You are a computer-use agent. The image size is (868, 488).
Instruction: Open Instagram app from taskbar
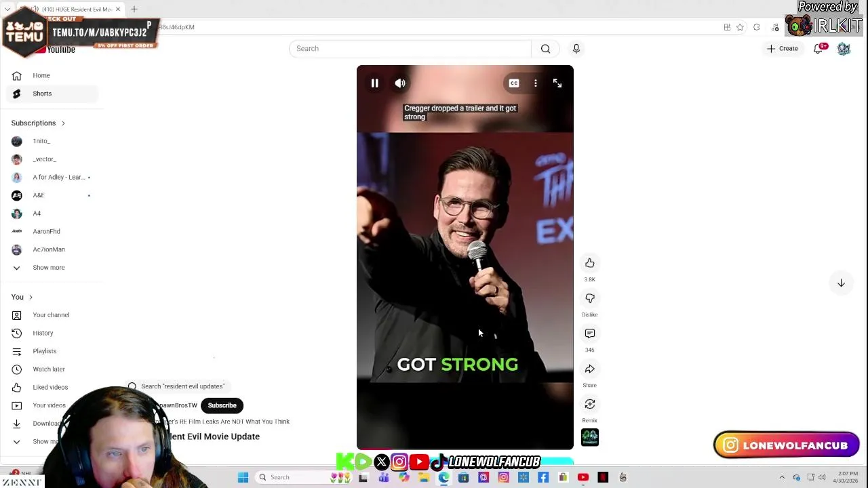point(503,477)
